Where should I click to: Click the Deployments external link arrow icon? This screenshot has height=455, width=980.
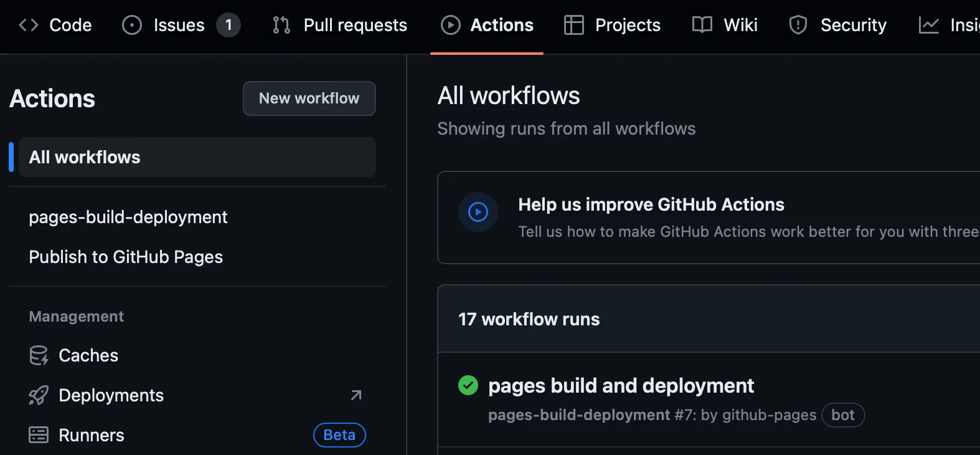(356, 395)
